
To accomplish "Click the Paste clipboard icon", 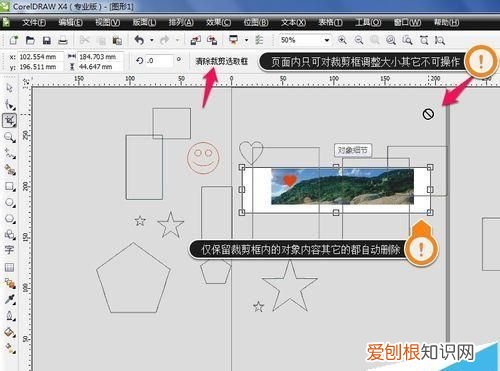I will pyautogui.click(x=117, y=41).
